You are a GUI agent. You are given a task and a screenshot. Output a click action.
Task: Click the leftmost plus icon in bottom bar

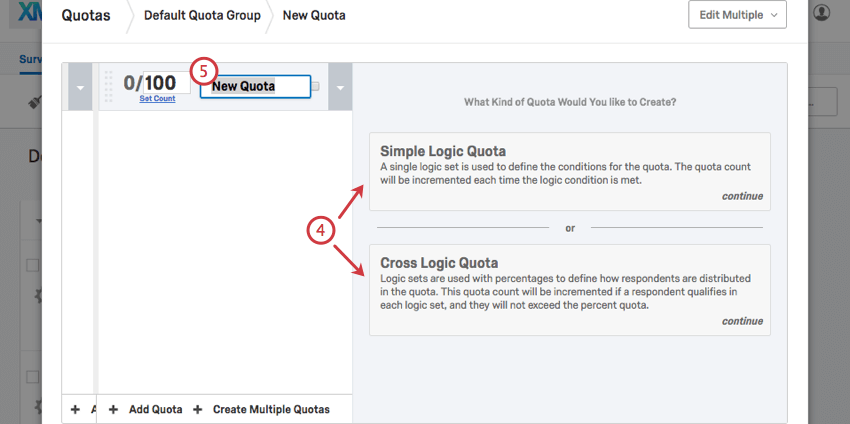click(x=75, y=409)
